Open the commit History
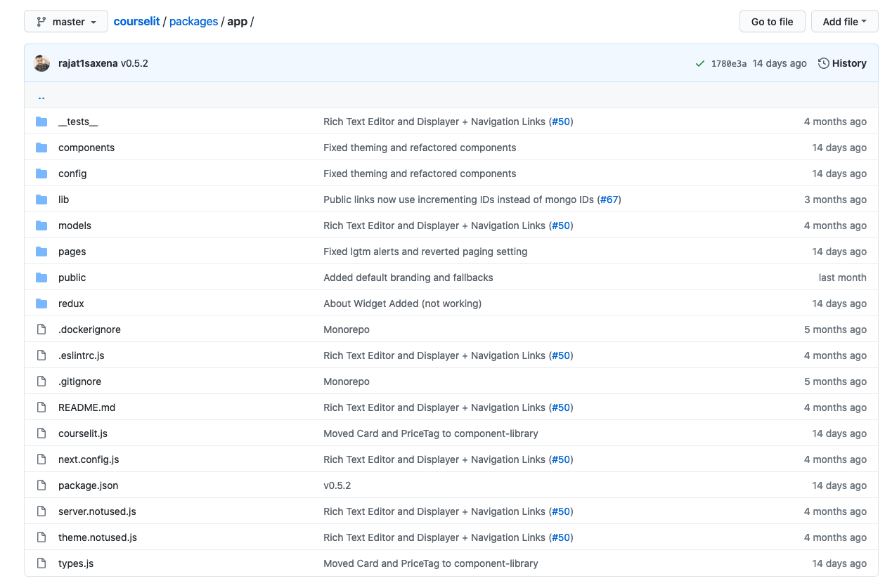The height and width of the screenshot is (588, 885). [842, 63]
